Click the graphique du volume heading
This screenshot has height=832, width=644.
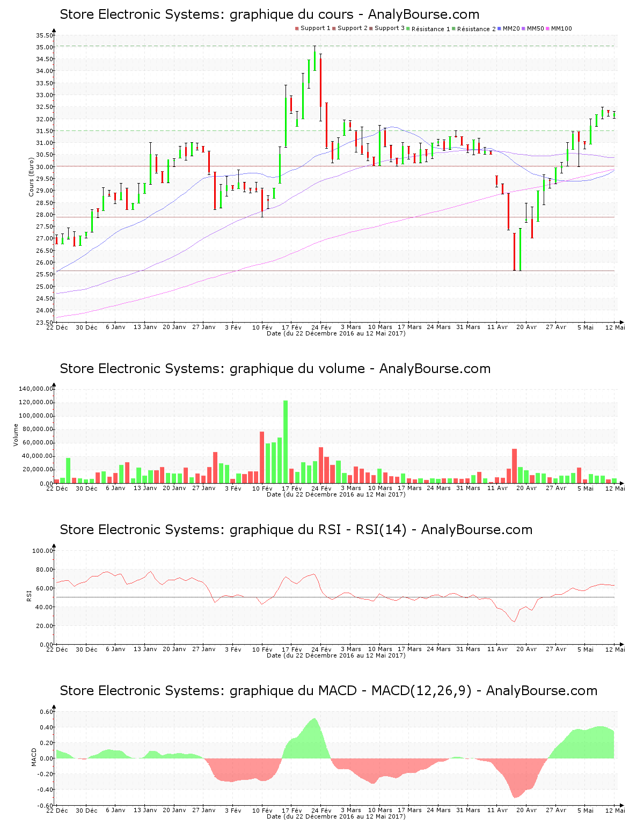click(x=275, y=369)
